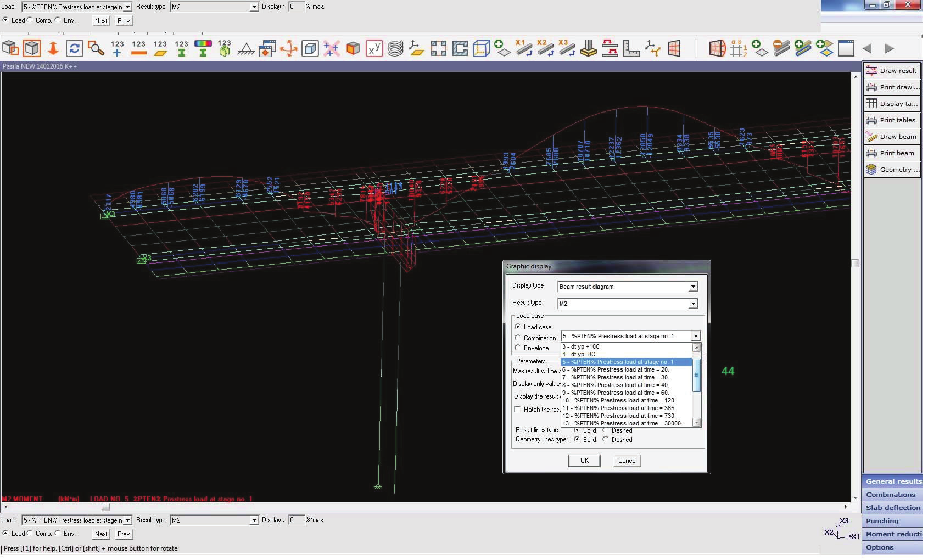Click the 3D solid cube view icon
928x560 pixels.
click(x=32, y=48)
